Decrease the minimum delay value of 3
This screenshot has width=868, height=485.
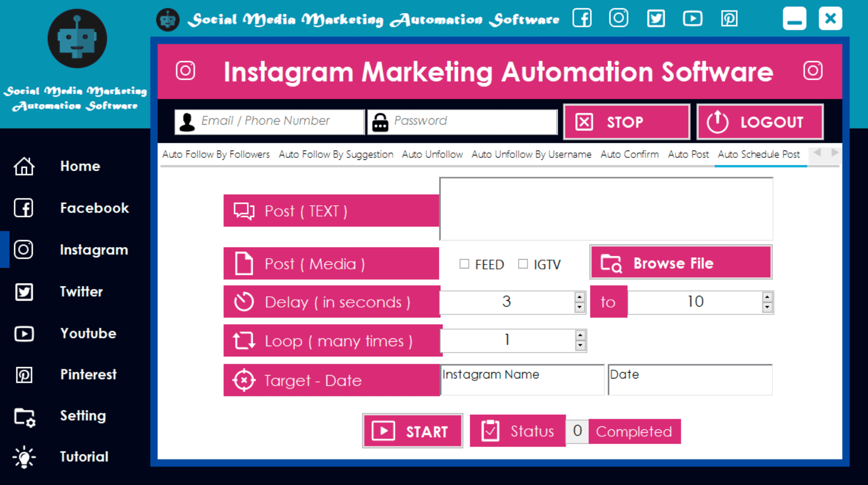(580, 308)
